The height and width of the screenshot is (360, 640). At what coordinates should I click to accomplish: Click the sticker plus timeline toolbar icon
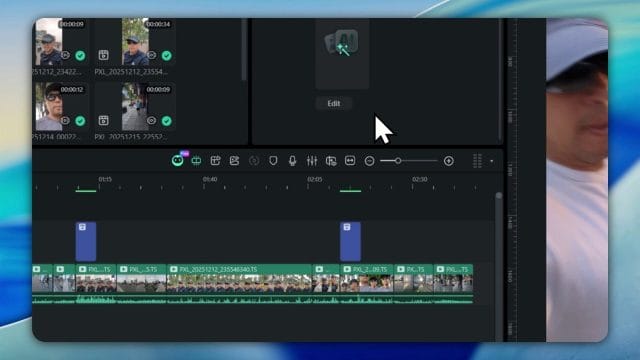215,161
